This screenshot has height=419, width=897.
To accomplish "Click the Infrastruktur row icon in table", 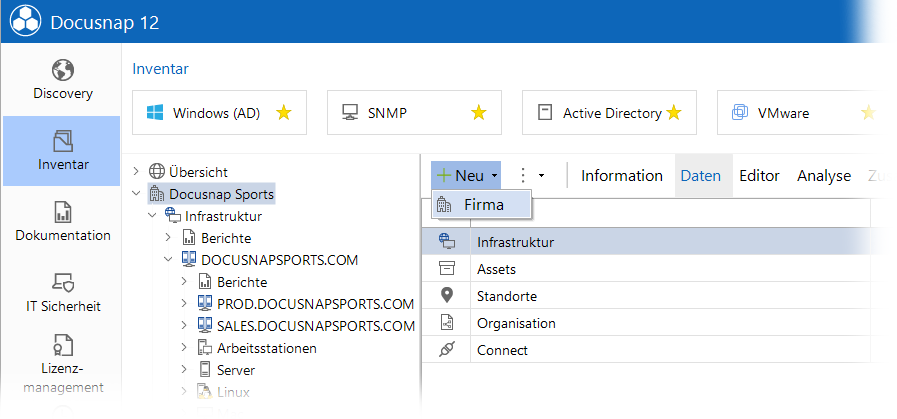I will tap(446, 242).
